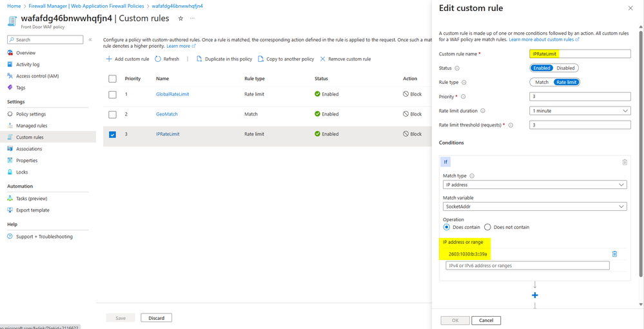644x329 pixels.
Task: Check the GeoMatch row checkbox
Action: point(113,114)
